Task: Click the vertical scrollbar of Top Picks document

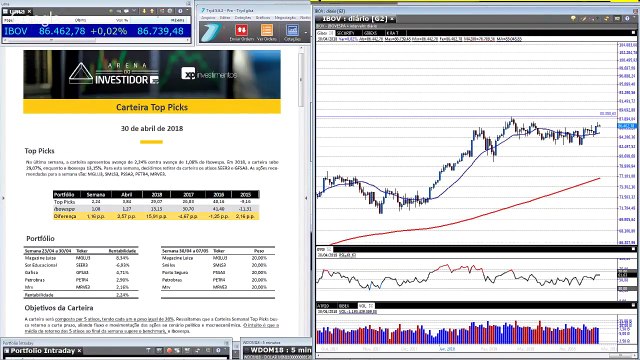Action: pos(302,80)
